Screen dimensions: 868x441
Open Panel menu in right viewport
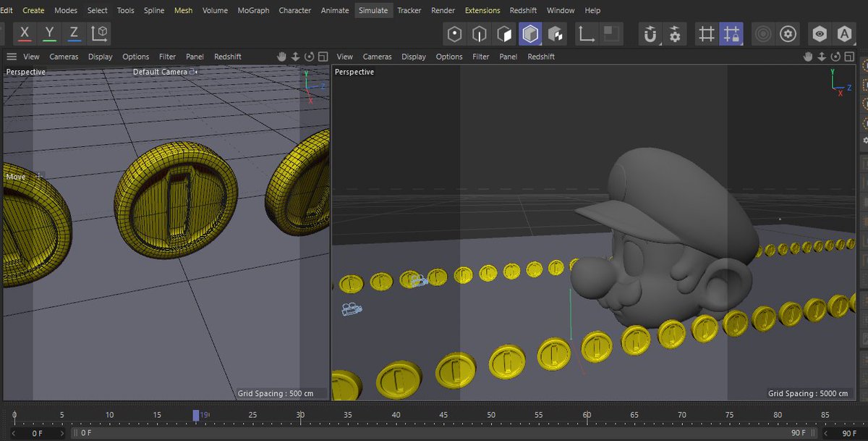[x=509, y=56]
